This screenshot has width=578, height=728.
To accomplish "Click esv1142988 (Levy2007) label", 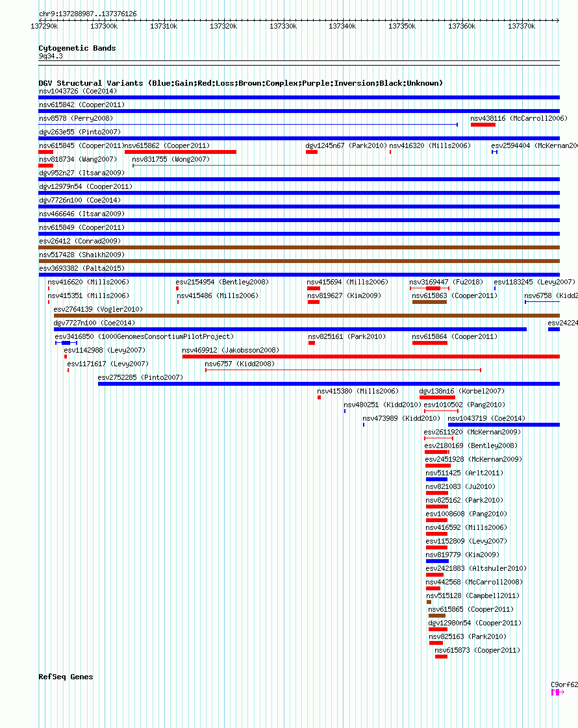I will (x=105, y=351).
